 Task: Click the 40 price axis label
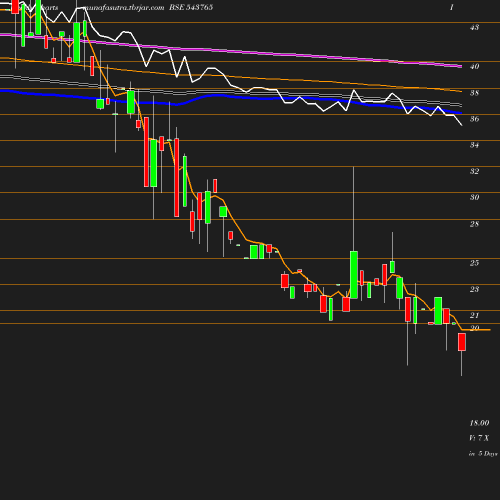pos(474,66)
